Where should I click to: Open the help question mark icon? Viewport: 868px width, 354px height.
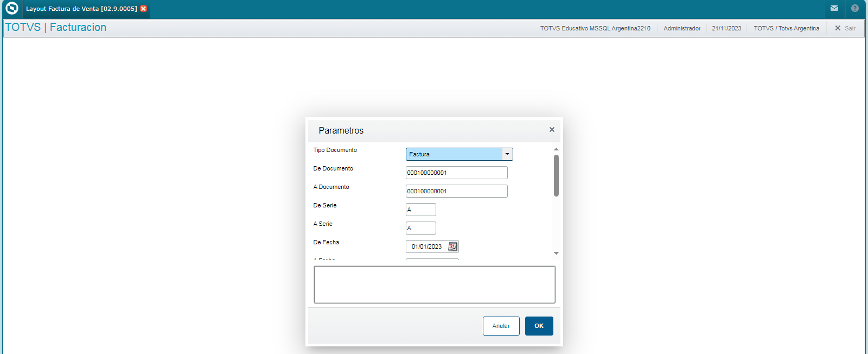pyautogui.click(x=855, y=8)
